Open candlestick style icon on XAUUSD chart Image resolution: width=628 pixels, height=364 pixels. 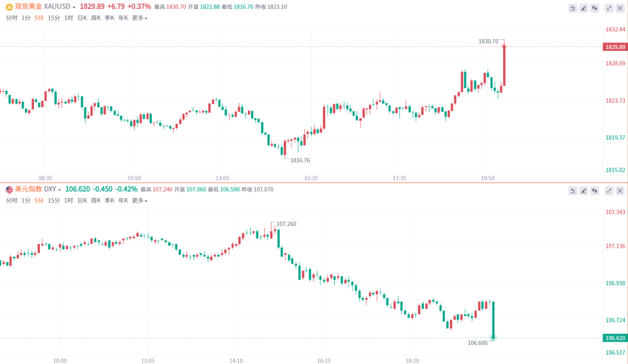click(x=595, y=8)
